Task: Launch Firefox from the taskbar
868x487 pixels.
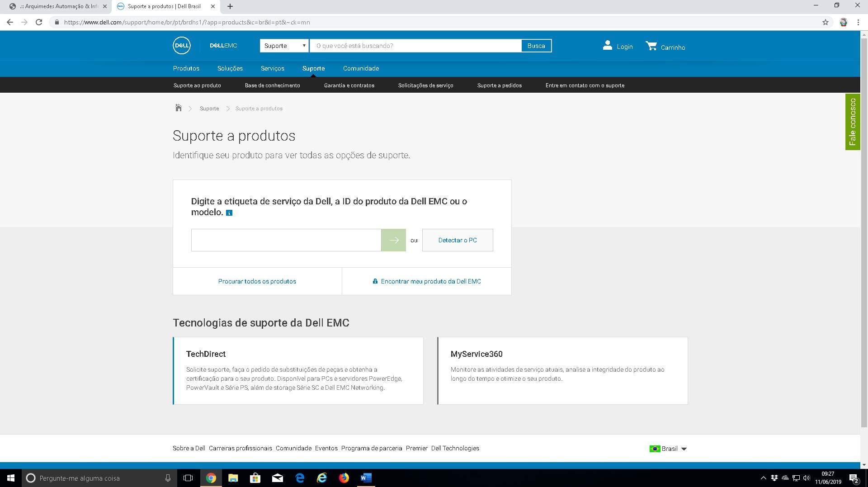Action: [344, 478]
